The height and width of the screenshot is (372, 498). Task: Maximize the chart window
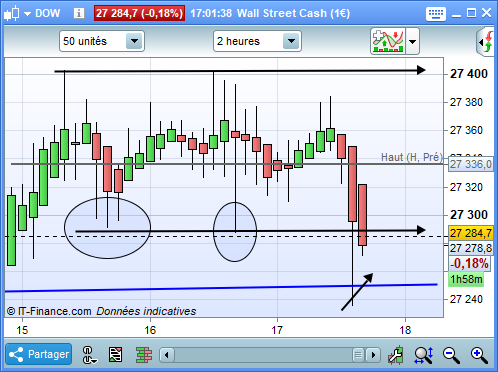[471, 13]
